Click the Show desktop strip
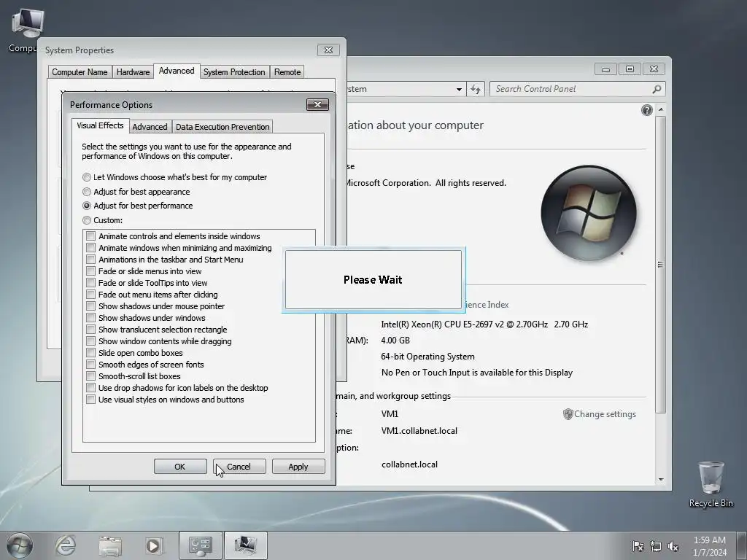This screenshot has height=560, width=747. pos(742,545)
